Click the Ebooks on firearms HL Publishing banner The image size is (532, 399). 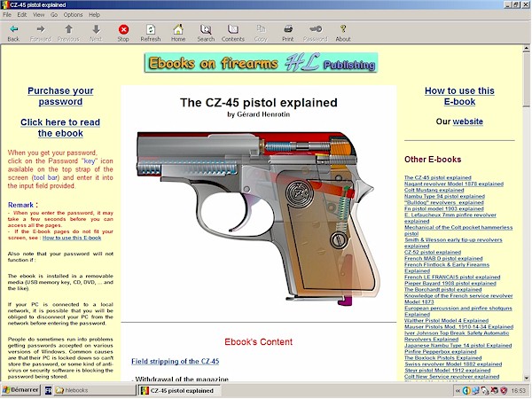click(x=261, y=63)
